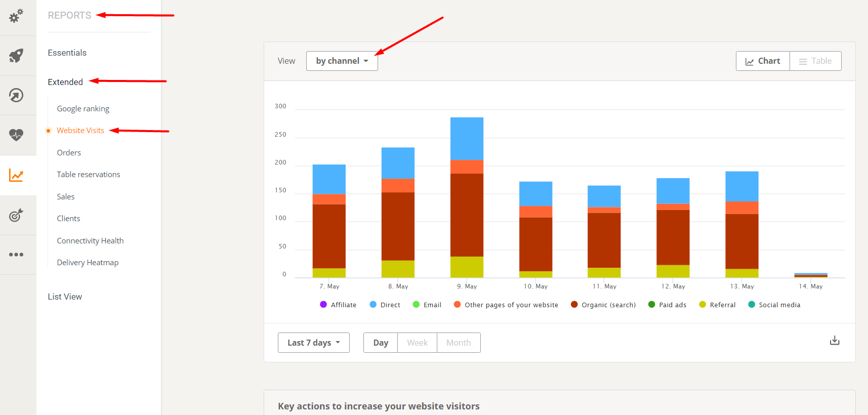Open Delivery Heatmap report
The image size is (868, 415).
(x=88, y=263)
